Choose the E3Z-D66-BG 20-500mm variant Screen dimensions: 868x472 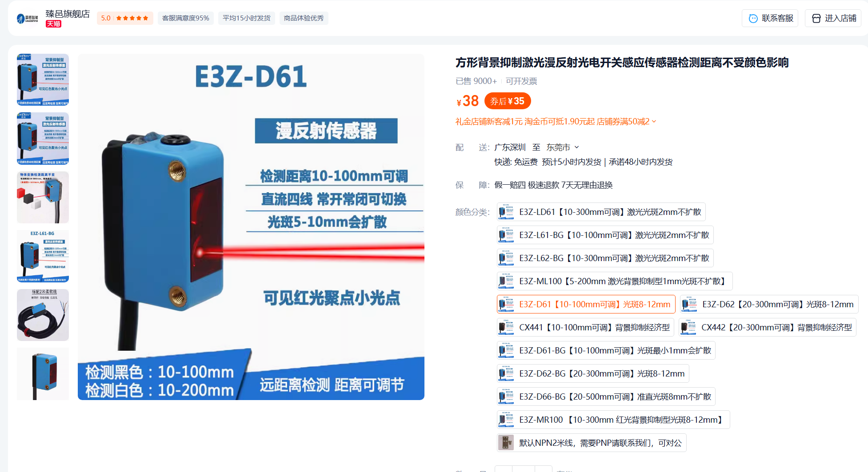click(606, 397)
